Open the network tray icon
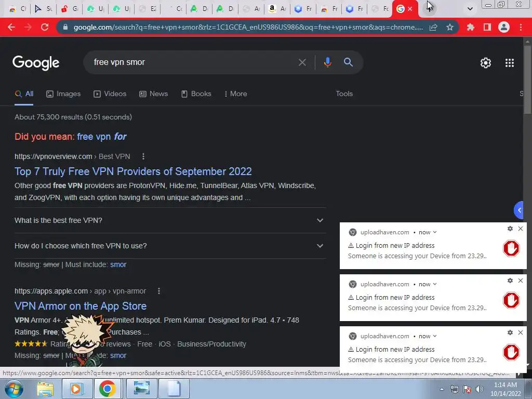Viewport: 532px width, 399px height. click(454, 389)
